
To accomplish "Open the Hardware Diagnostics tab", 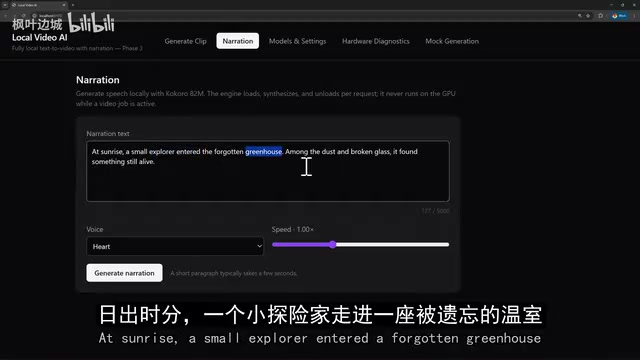I will click(376, 41).
